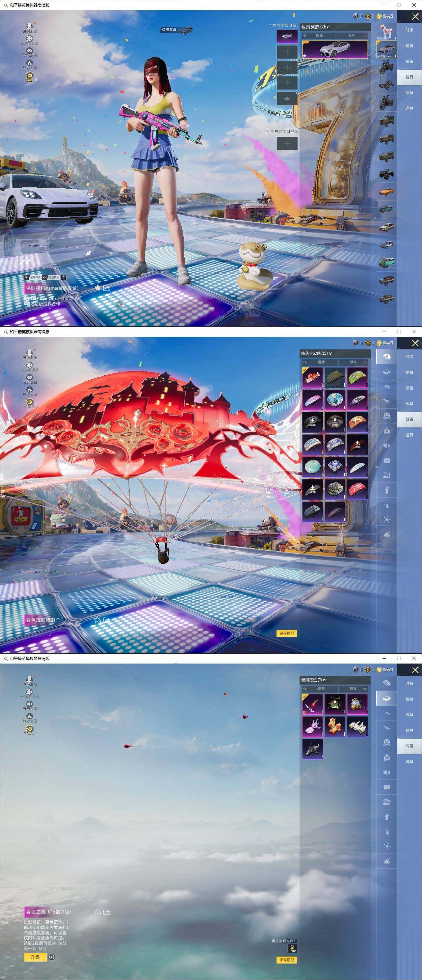
Task: Select parachute category icon in parachute skins window
Action: [x=386, y=356]
